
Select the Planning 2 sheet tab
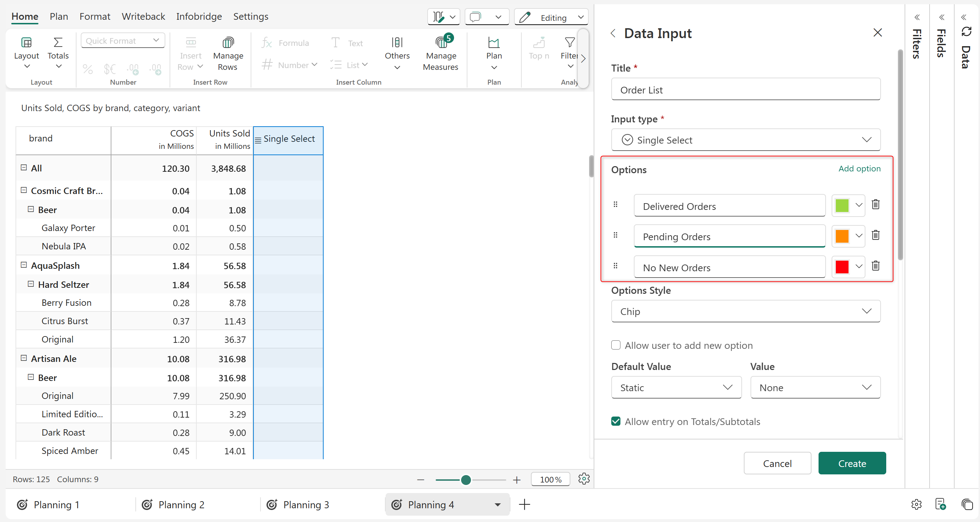[x=181, y=505]
